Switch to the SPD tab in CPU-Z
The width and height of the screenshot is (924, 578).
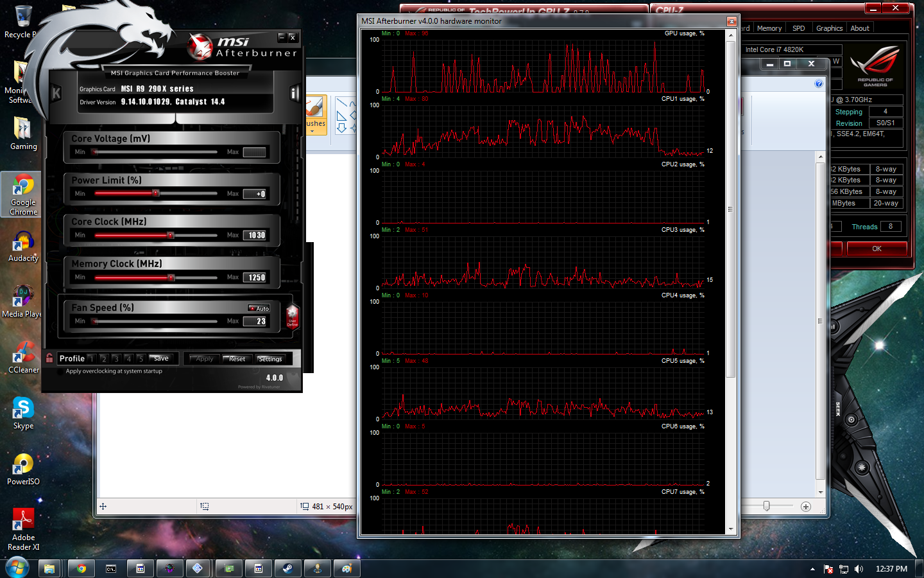click(798, 28)
